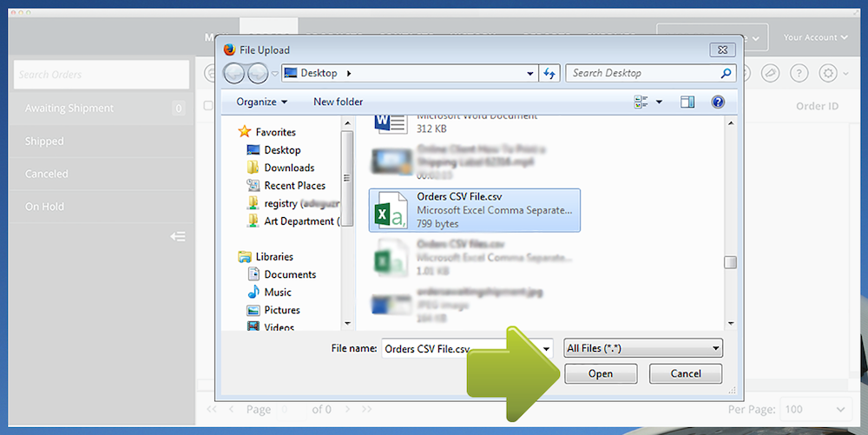Image resolution: width=868 pixels, height=435 pixels.
Task: Go to previous page in background pager
Action: (231, 410)
